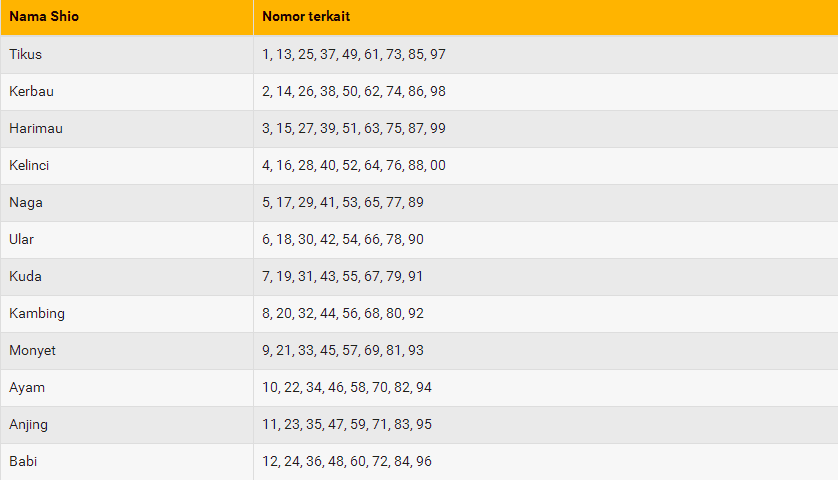838x480 pixels.
Task: Select the Tikus row name cell
Action: click(x=127, y=55)
